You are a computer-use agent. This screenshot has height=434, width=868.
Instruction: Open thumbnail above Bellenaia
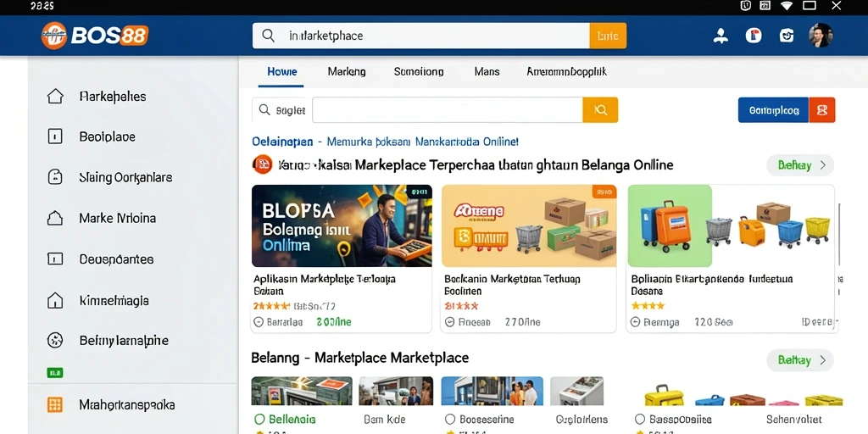pyautogui.click(x=302, y=391)
